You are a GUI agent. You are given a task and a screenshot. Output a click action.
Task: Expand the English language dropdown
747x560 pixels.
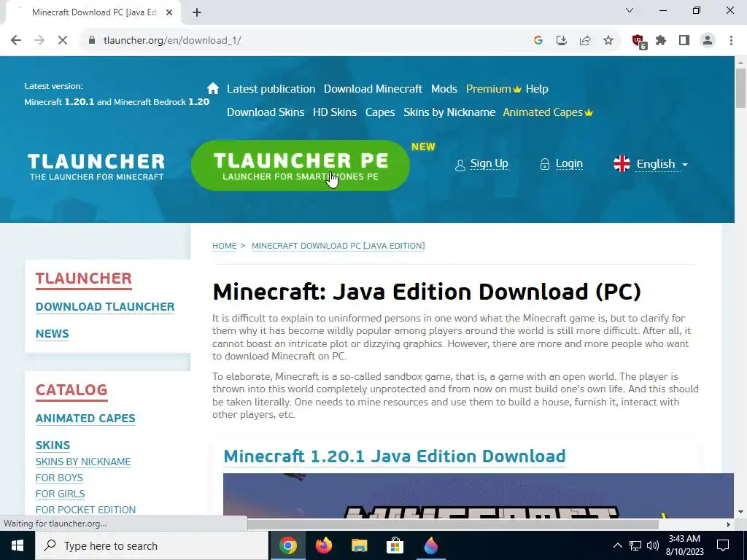point(651,164)
